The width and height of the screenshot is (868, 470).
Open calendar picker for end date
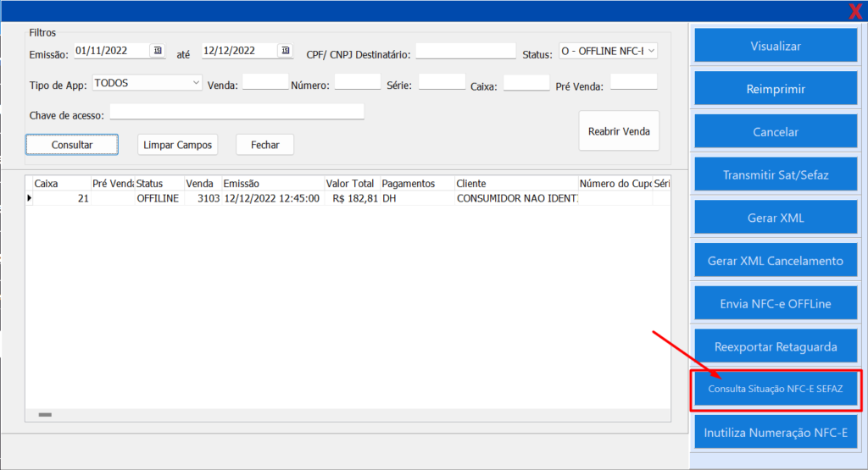pyautogui.click(x=285, y=51)
